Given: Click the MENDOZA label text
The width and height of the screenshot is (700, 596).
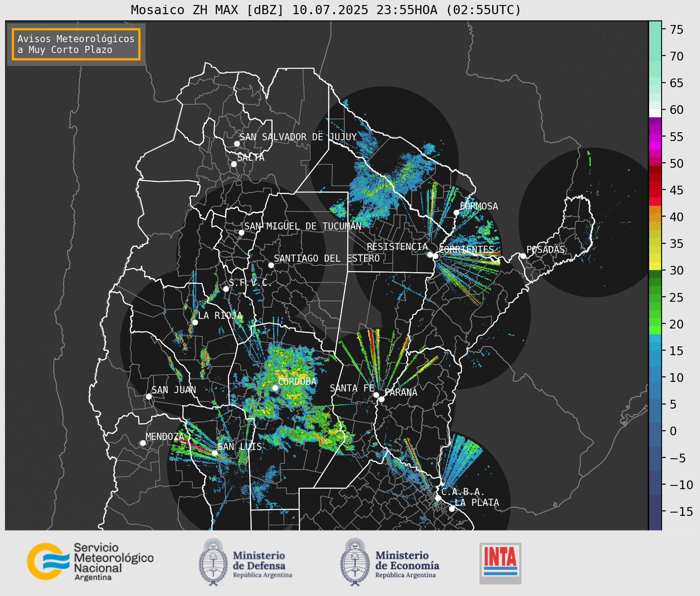Looking at the screenshot, I should (165, 437).
